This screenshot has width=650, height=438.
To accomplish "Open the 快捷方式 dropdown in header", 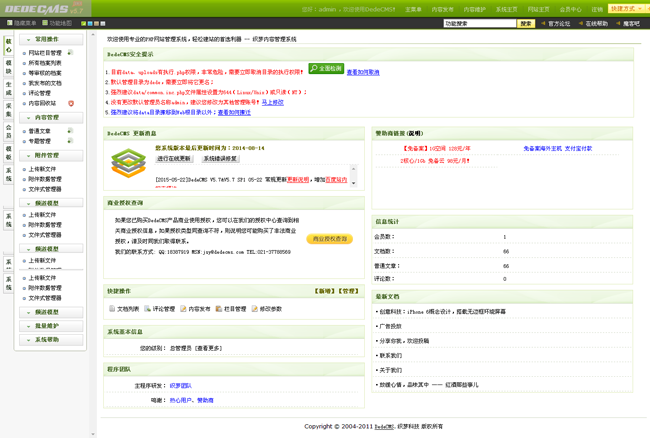I will pos(625,9).
